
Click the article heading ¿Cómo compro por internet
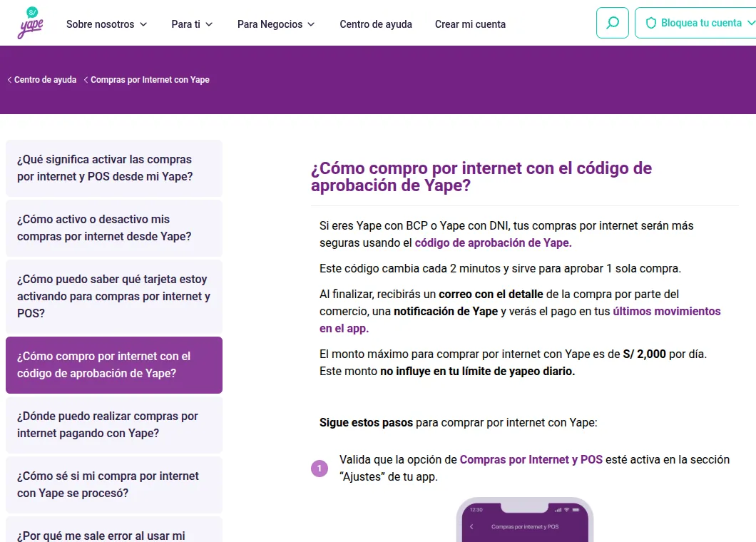click(481, 176)
